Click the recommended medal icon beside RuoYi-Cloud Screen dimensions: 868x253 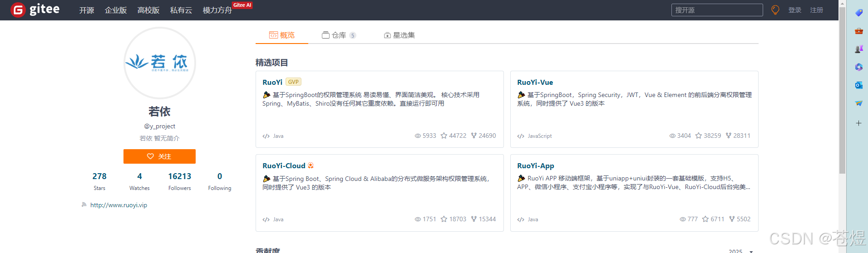(311, 165)
